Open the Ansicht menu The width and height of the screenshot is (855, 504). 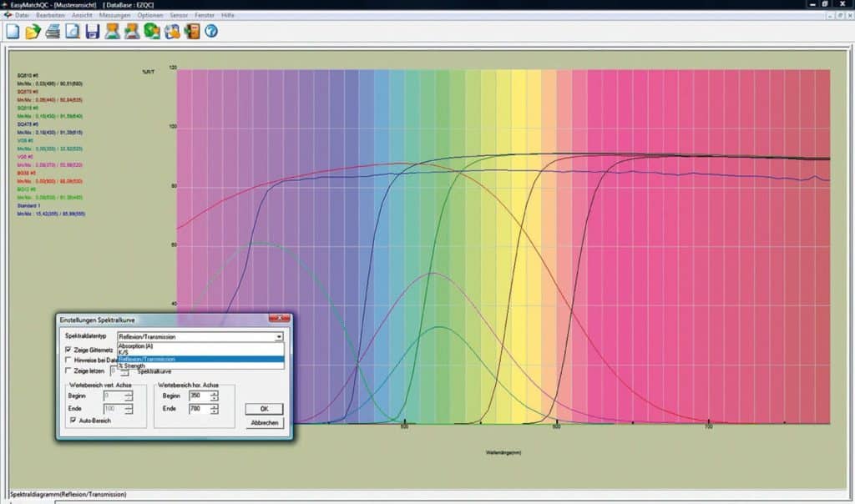[x=83, y=15]
